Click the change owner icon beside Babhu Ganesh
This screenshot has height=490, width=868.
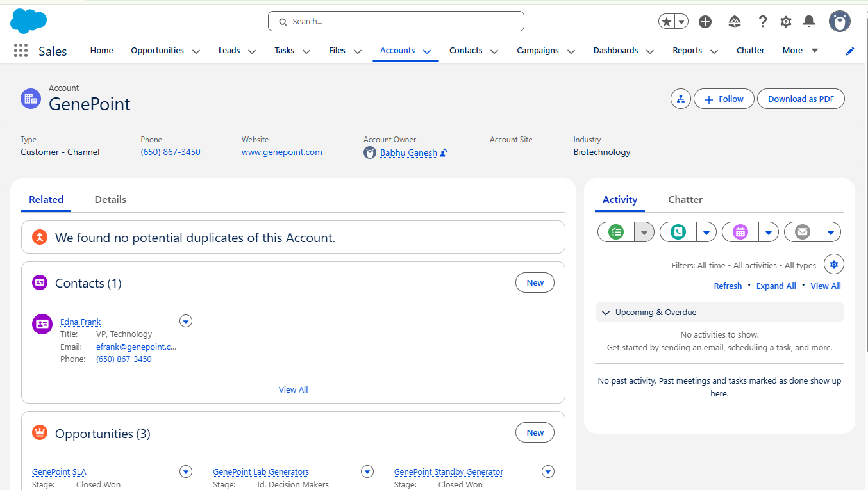[x=444, y=153]
